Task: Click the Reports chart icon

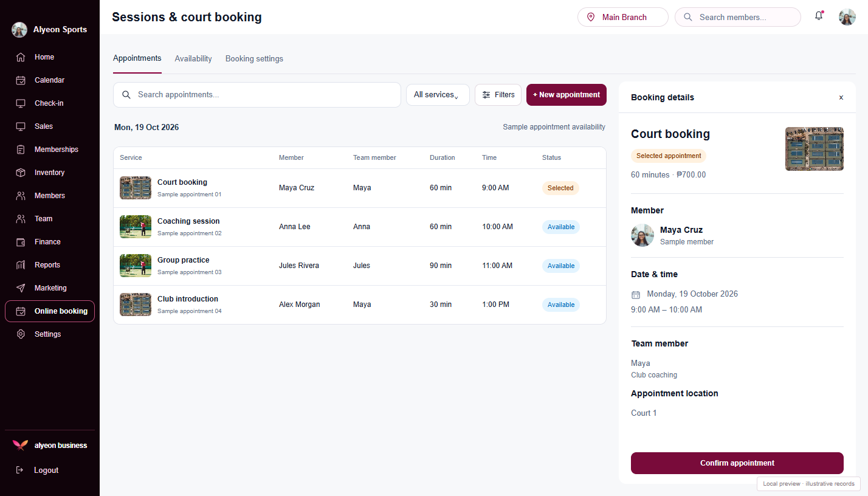Action: tap(21, 265)
